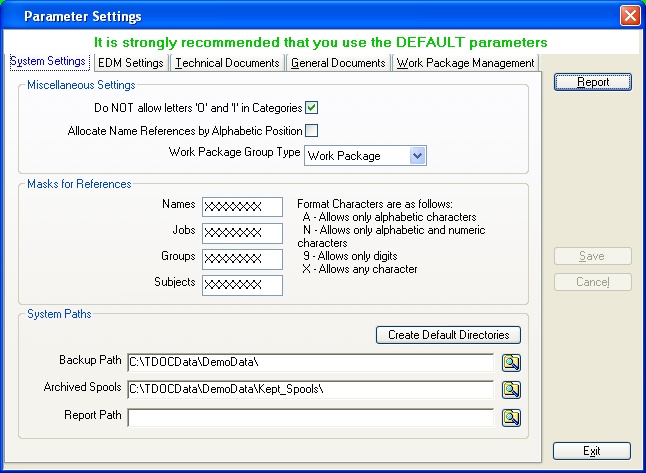Toggle 'Do NOT allow letters O and I' checkbox

(x=311, y=108)
